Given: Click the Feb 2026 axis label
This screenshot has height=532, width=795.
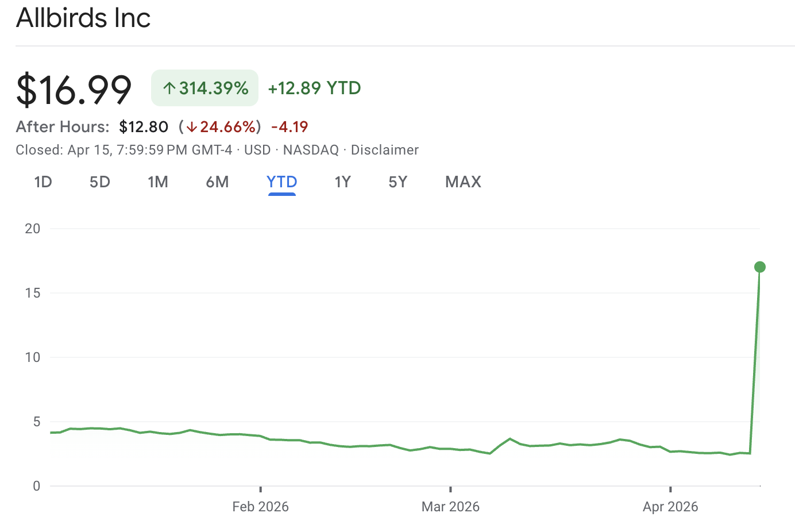Looking at the screenshot, I should coord(260,506).
